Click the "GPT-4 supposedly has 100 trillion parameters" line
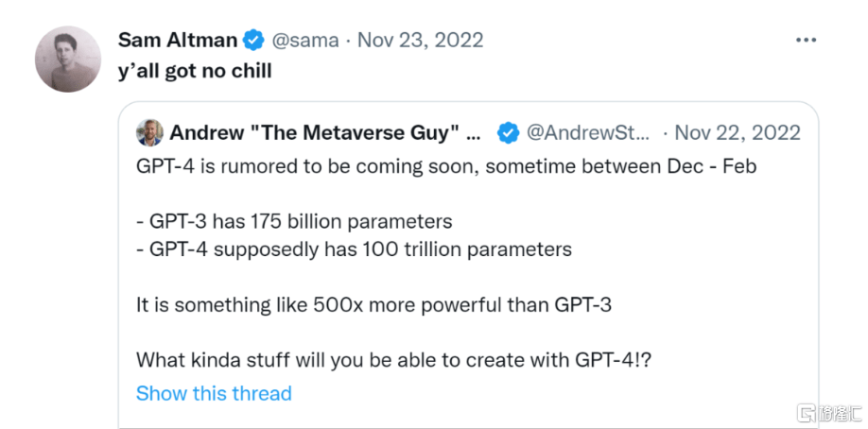The image size is (868, 429). point(354,249)
